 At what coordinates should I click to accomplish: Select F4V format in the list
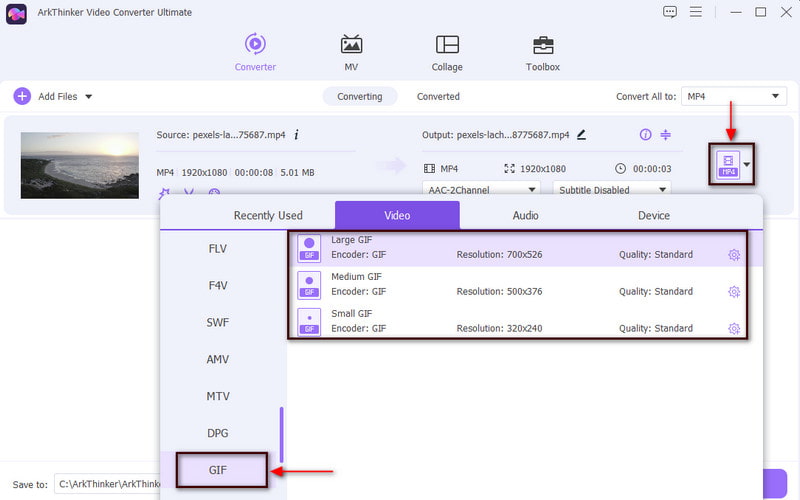[x=218, y=285]
